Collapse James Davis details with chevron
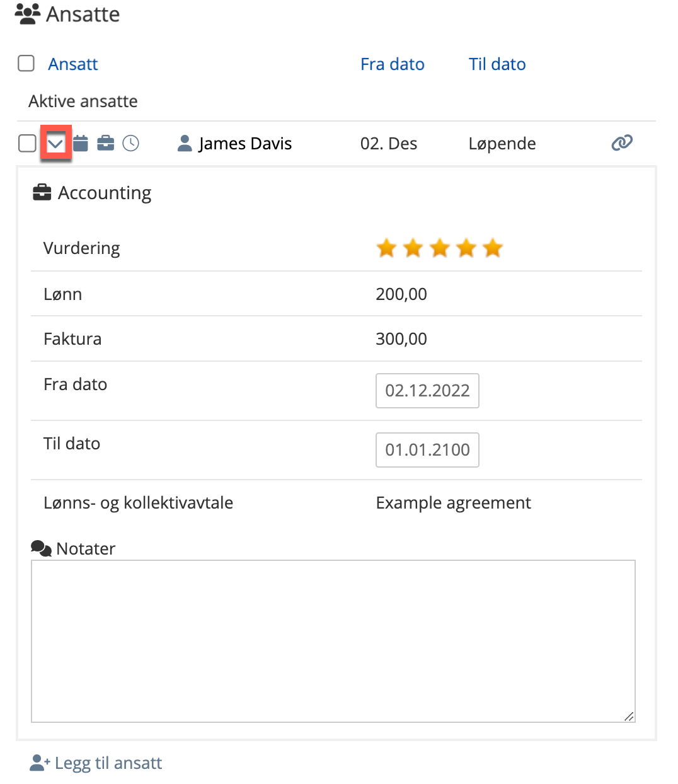Screen dimensions: 678x784 [x=55, y=144]
